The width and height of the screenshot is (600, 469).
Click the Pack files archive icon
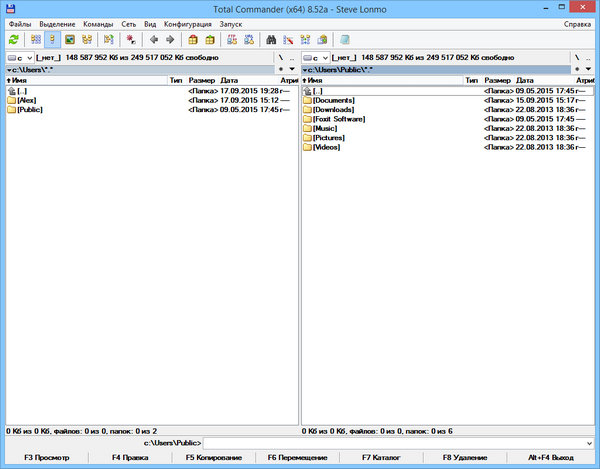coord(193,40)
